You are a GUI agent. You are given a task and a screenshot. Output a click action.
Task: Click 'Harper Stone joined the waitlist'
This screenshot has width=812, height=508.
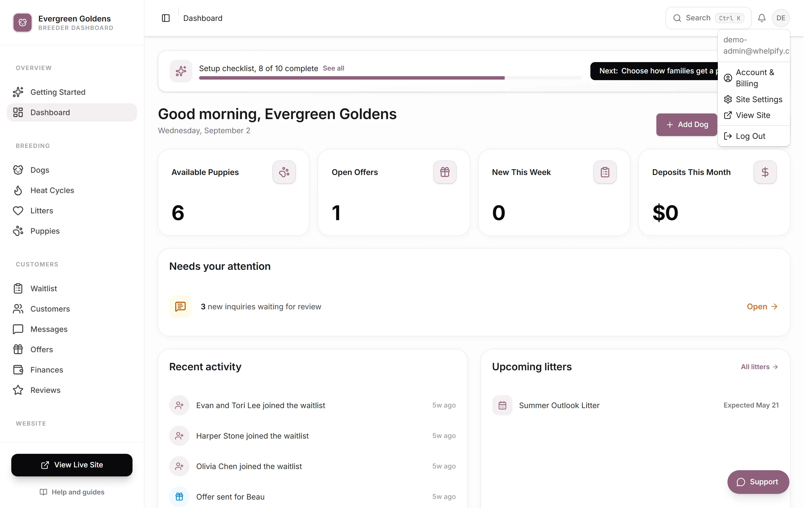coord(252,436)
